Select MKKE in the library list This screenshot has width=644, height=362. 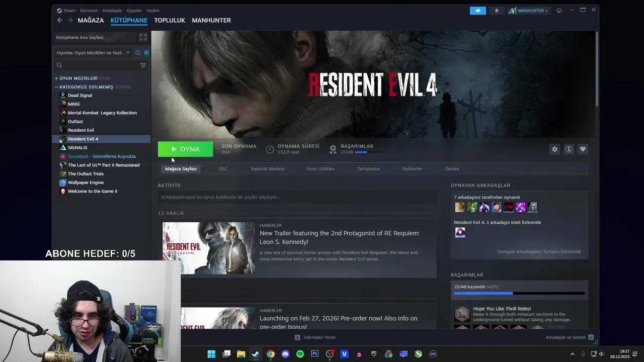click(x=102, y=104)
